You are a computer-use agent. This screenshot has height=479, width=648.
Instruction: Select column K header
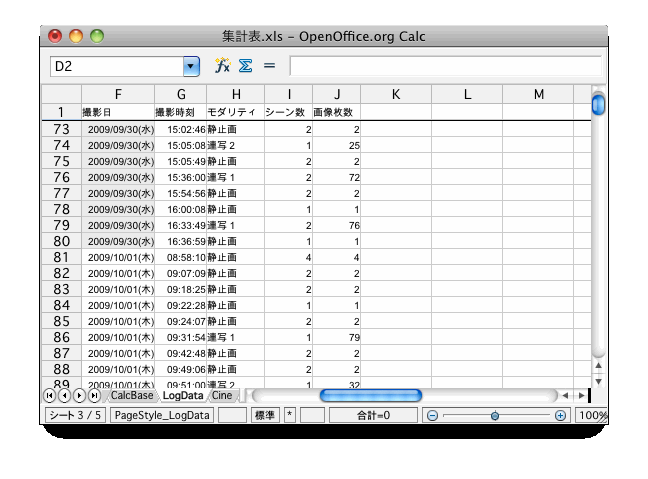(396, 94)
